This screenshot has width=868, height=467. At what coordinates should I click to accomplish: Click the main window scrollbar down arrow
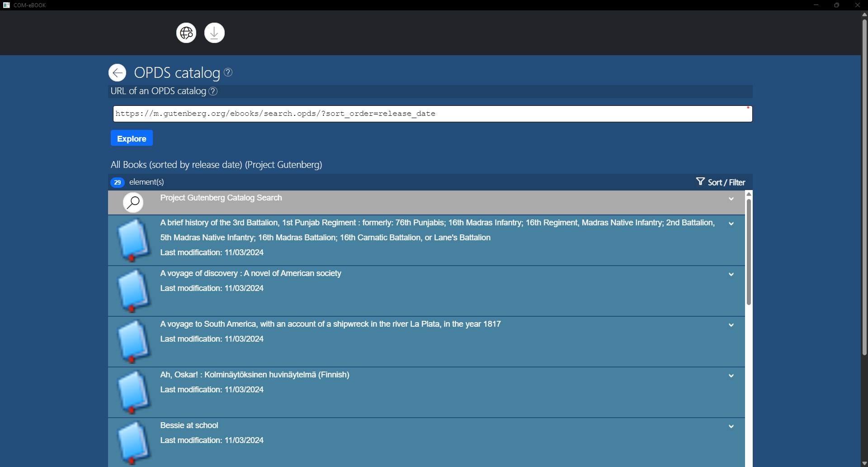864,463
